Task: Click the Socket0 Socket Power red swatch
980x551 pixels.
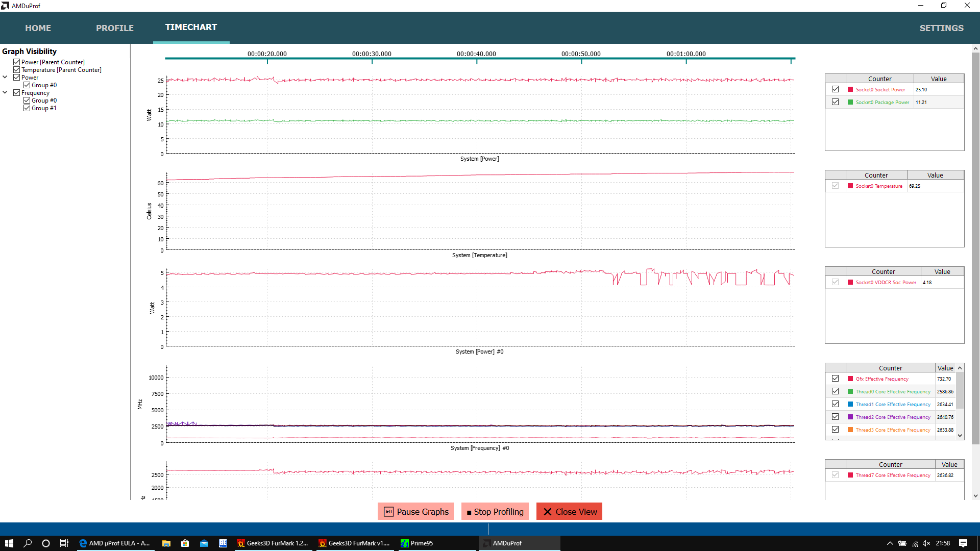Action: pyautogui.click(x=850, y=90)
